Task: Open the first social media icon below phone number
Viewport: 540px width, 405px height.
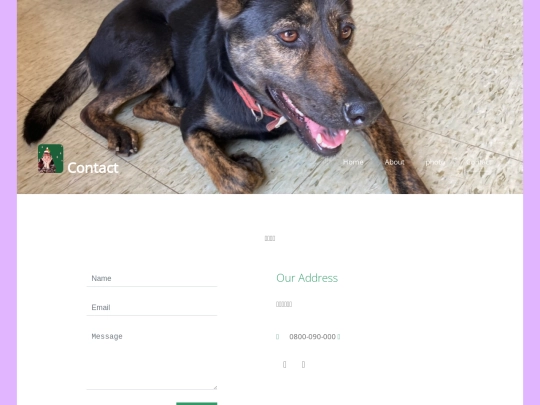Action: click(284, 364)
